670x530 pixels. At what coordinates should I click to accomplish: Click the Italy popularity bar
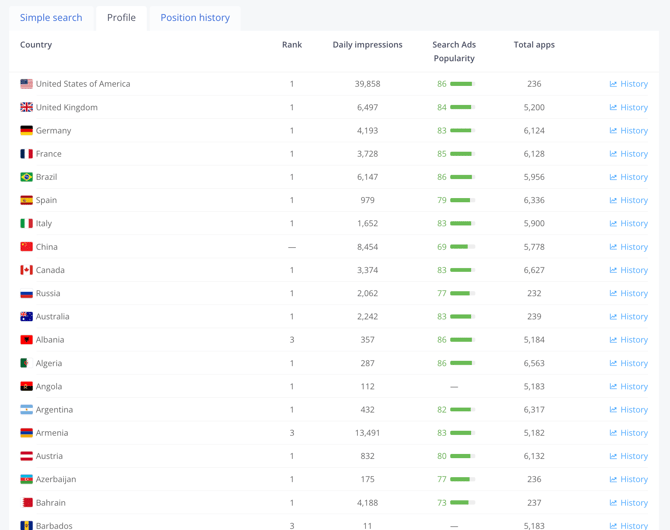coord(461,224)
